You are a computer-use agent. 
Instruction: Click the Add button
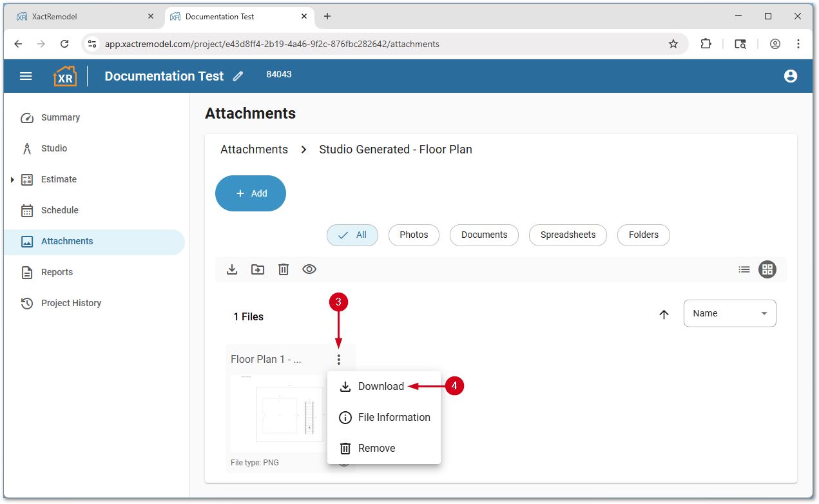251,193
